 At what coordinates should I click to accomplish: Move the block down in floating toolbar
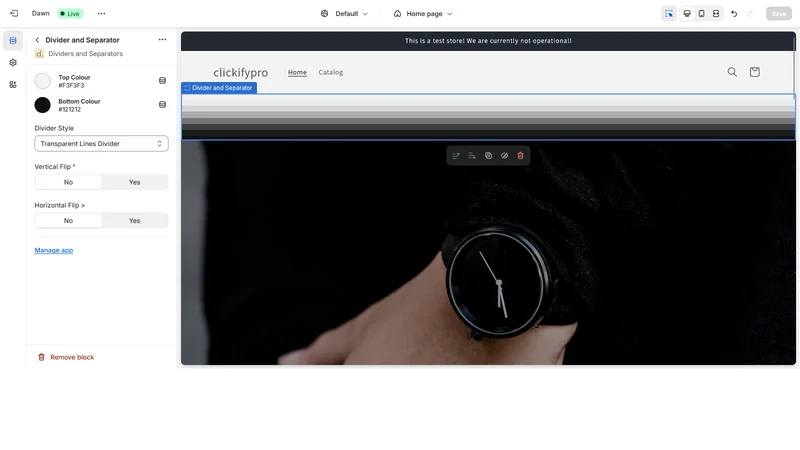coord(472,156)
